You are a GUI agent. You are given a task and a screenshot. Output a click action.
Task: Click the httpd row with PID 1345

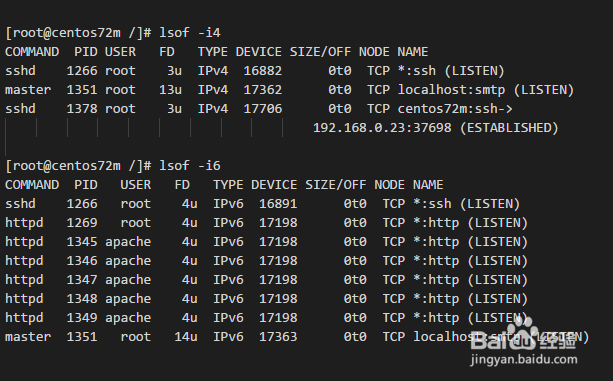coord(266,242)
